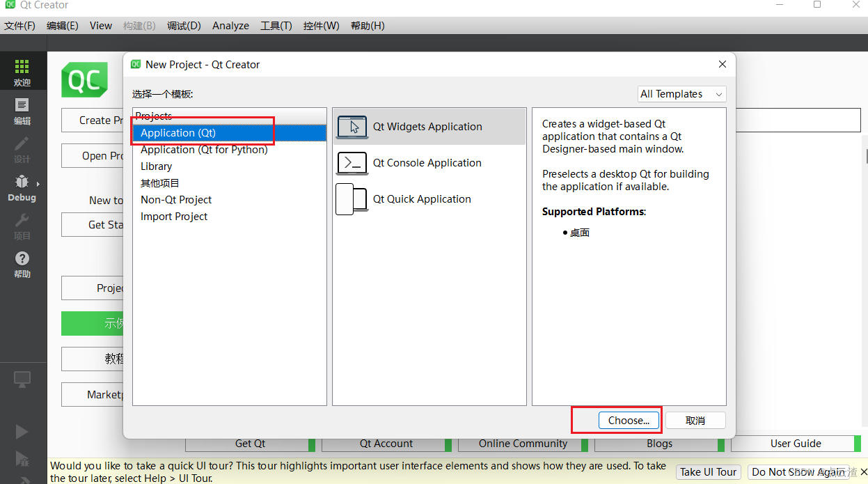Viewport: 868px width, 484px height.
Task: Open the View menu
Action: tap(101, 26)
